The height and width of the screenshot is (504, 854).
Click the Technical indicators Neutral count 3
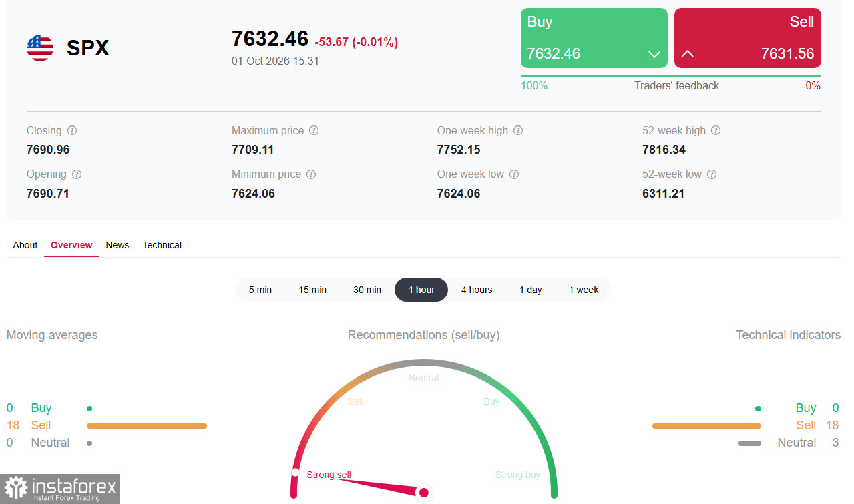pos(835,443)
